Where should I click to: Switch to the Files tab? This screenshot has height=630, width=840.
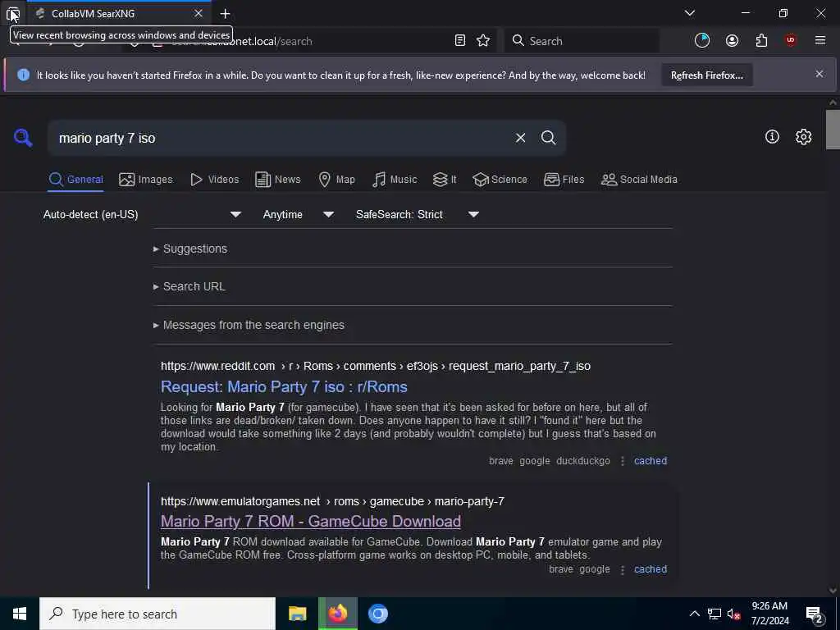pos(564,180)
